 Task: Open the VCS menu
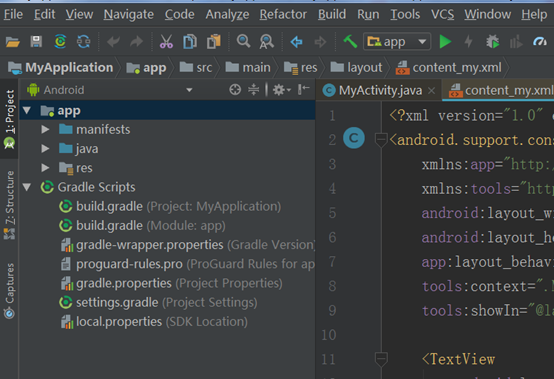[x=442, y=14]
